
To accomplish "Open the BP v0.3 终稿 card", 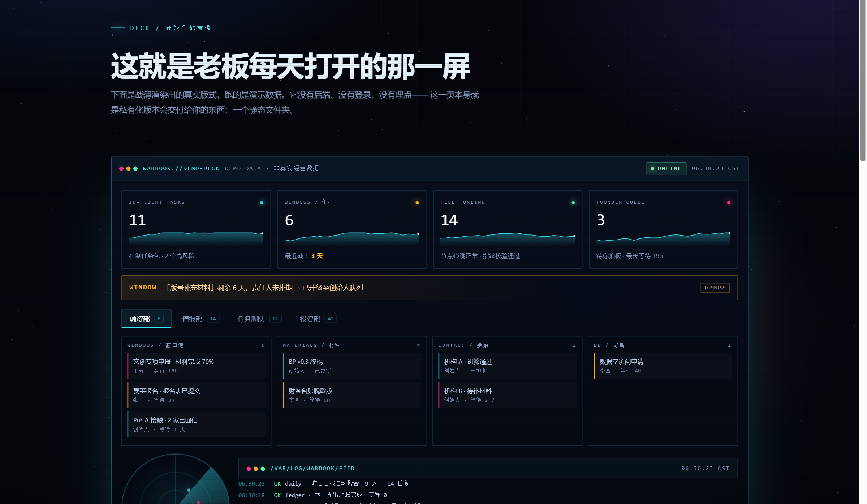I will coord(352,366).
